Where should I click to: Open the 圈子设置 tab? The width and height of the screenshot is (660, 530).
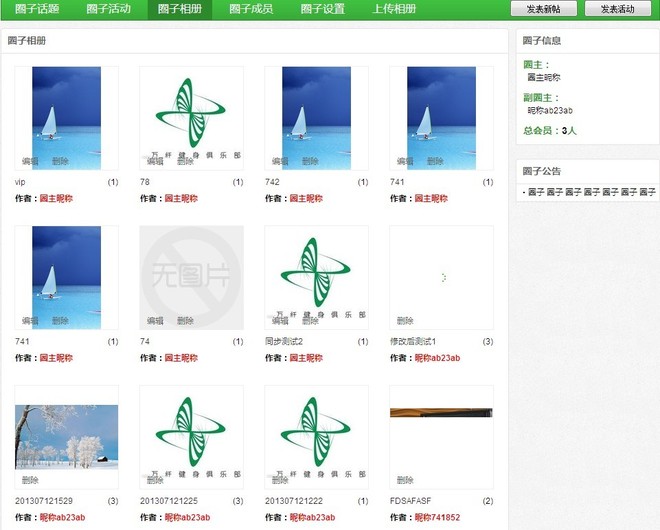pyautogui.click(x=322, y=9)
